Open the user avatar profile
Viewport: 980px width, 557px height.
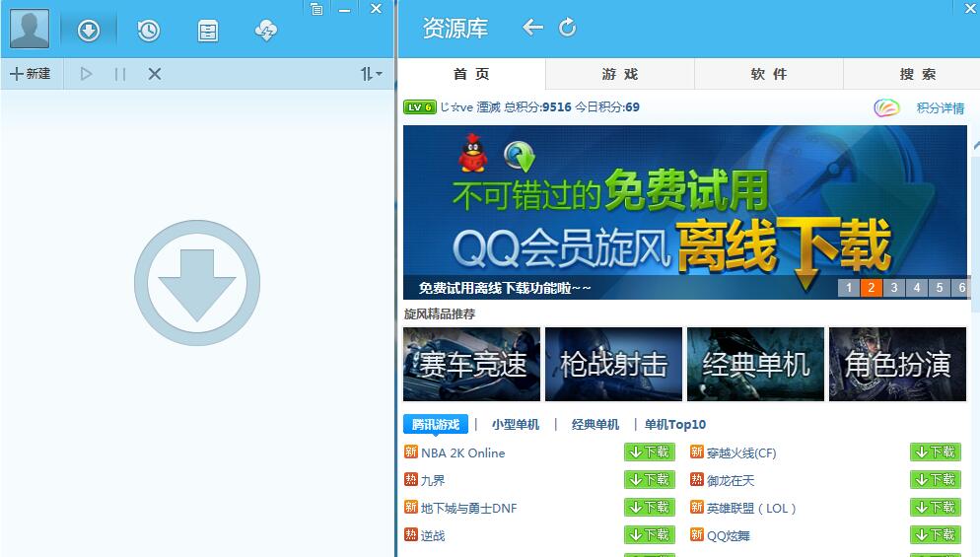(30, 29)
